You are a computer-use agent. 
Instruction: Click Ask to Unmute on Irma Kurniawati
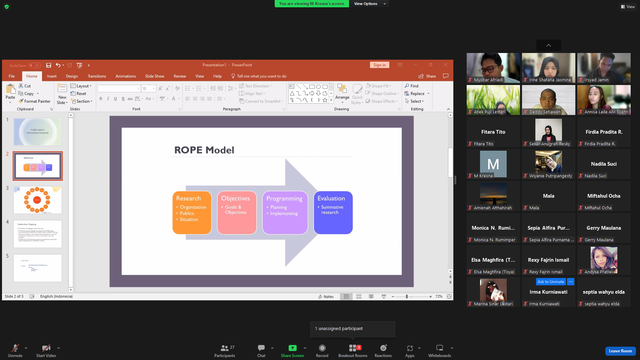[x=551, y=282]
